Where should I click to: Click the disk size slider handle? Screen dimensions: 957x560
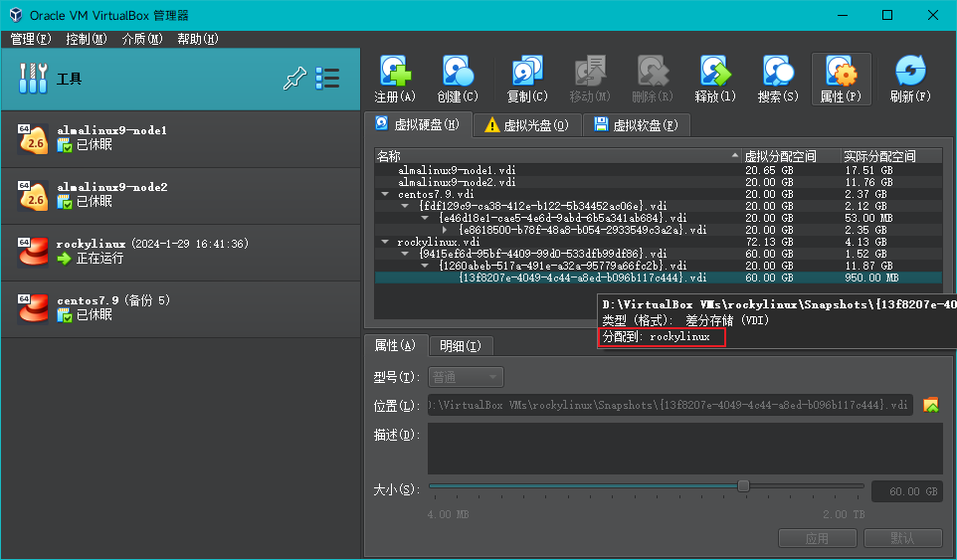pos(743,486)
